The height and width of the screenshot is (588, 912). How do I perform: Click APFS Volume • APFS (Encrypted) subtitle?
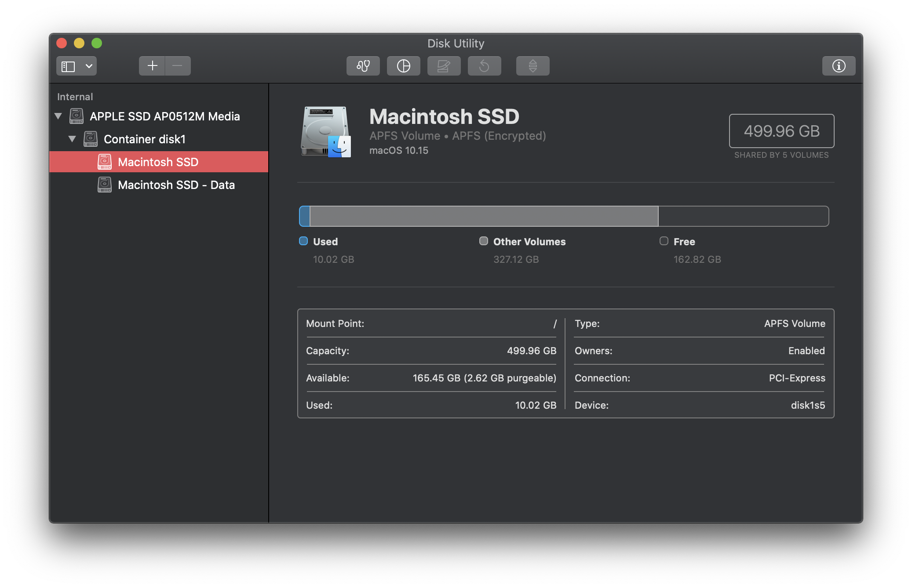[457, 136]
